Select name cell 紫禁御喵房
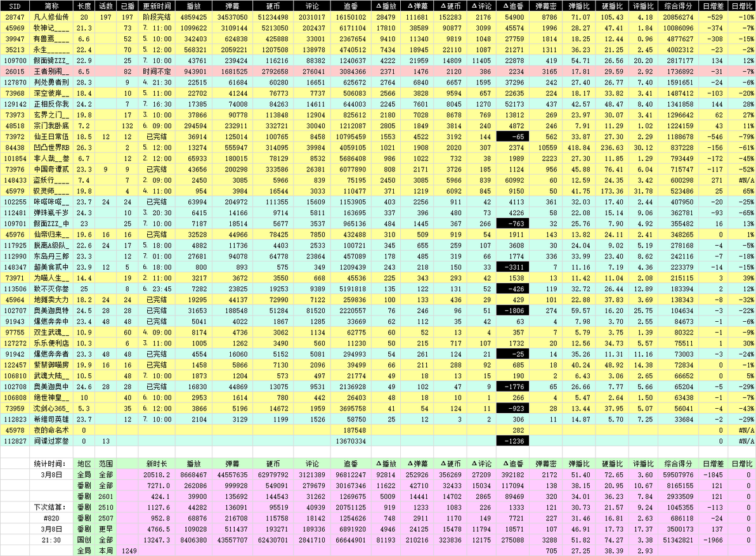This screenshot has width=756, height=556. [x=51, y=365]
